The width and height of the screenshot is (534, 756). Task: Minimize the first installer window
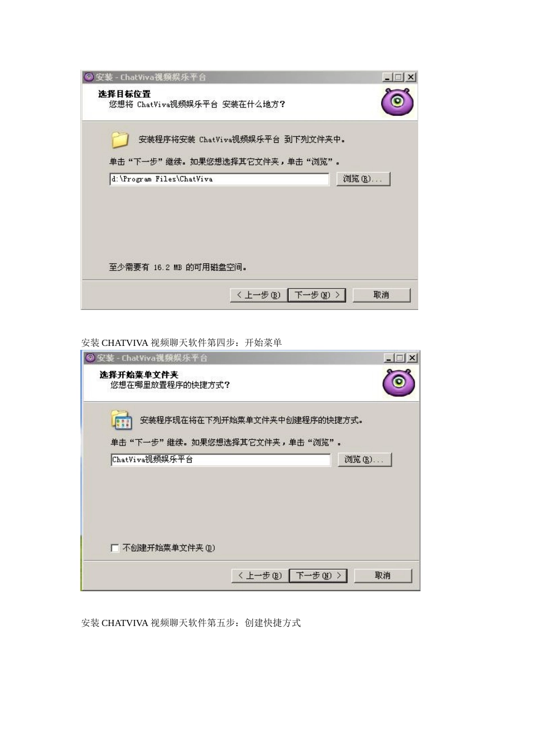pyautogui.click(x=388, y=77)
